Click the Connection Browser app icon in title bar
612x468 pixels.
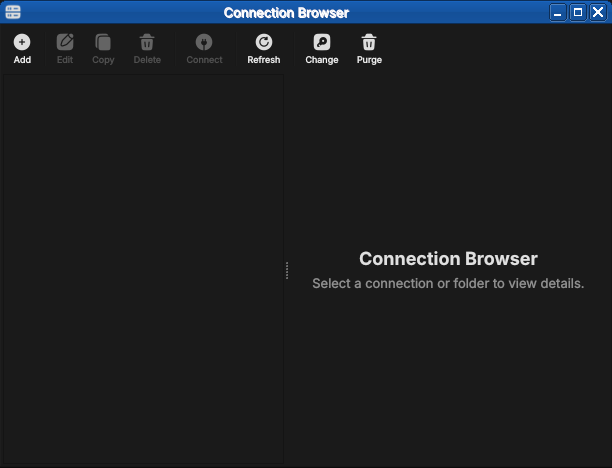[x=13, y=12]
